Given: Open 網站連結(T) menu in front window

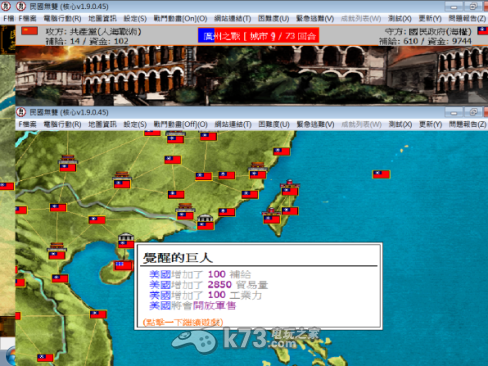Looking at the screenshot, I should coord(233,124).
